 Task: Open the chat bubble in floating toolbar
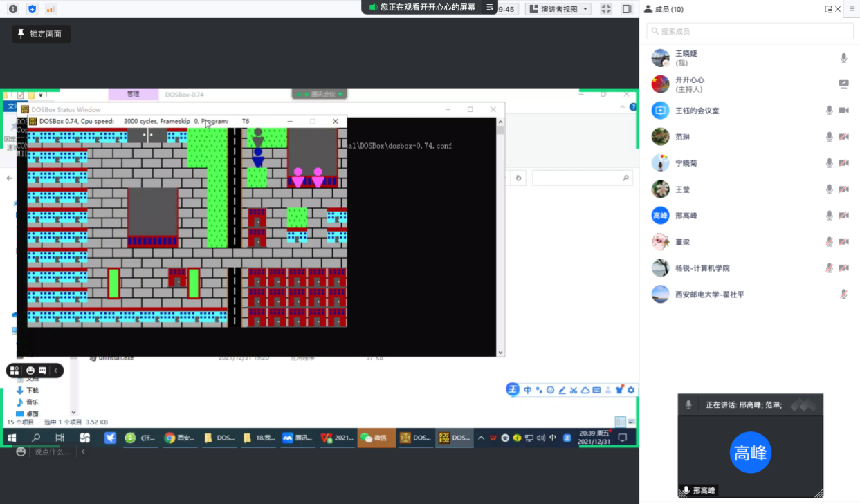coord(42,371)
